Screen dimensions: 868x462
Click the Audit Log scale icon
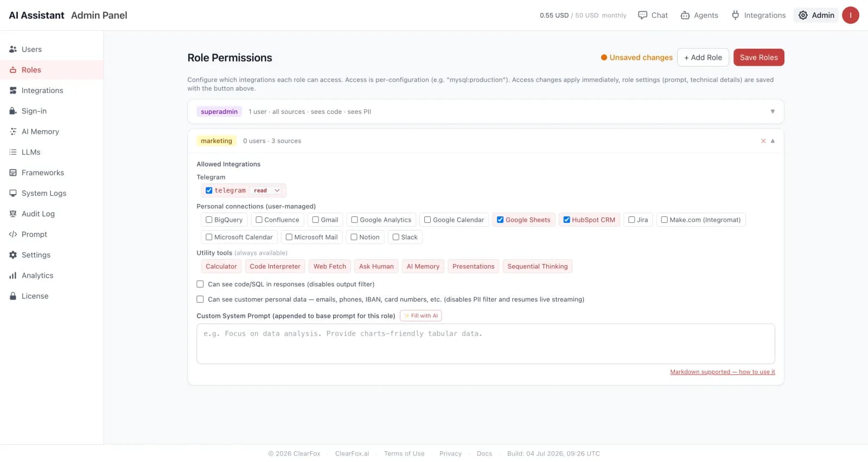[13, 214]
